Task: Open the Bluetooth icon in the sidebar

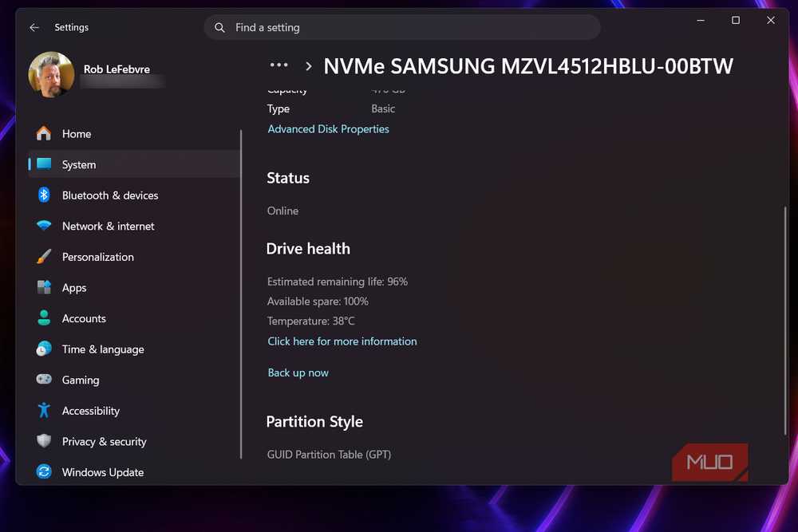Action: tap(44, 195)
